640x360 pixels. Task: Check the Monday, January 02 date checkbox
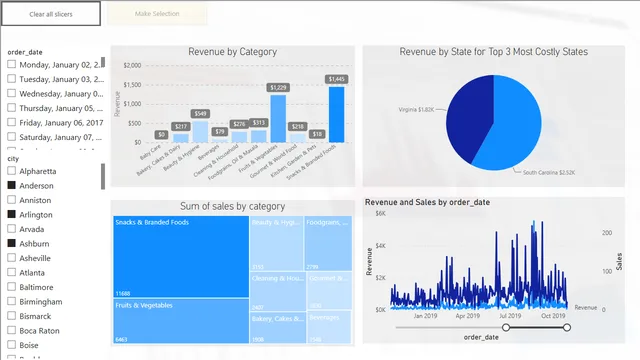11,64
